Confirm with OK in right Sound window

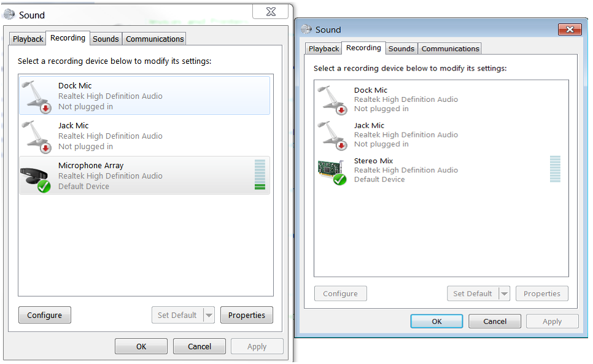point(437,321)
